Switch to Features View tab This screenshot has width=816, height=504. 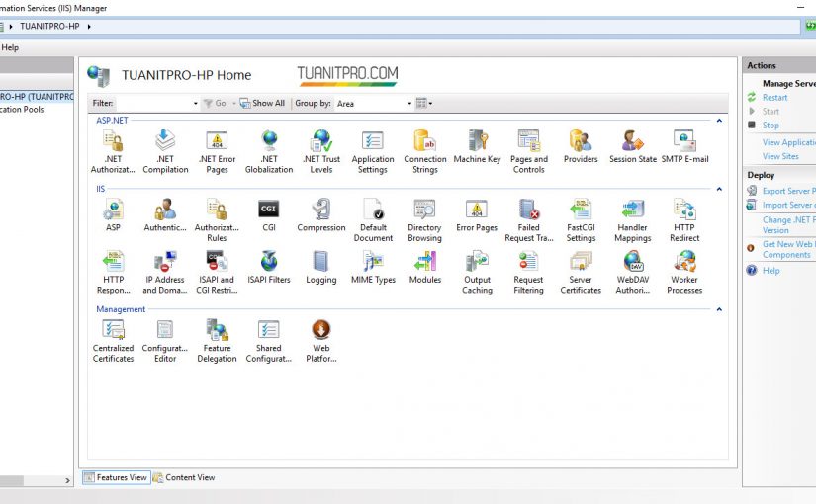tap(117, 477)
